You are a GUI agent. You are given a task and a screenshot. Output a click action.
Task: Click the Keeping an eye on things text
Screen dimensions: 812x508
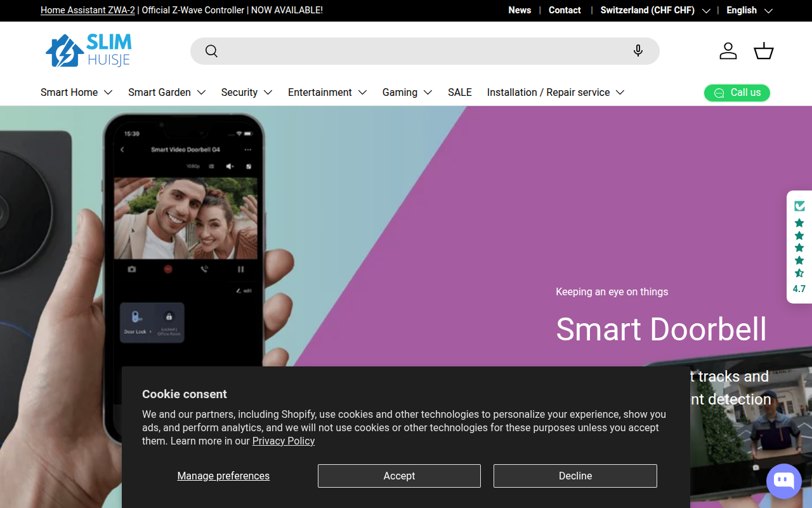(x=612, y=291)
